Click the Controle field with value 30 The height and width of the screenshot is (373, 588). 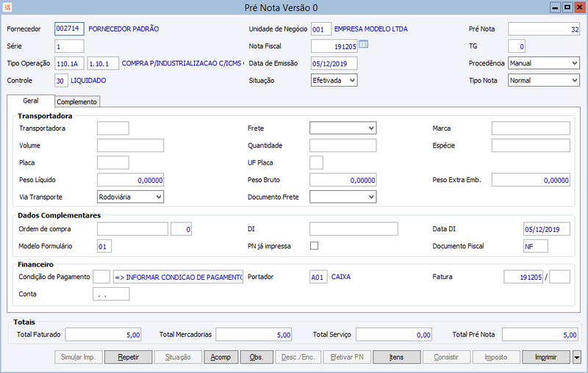(x=61, y=81)
